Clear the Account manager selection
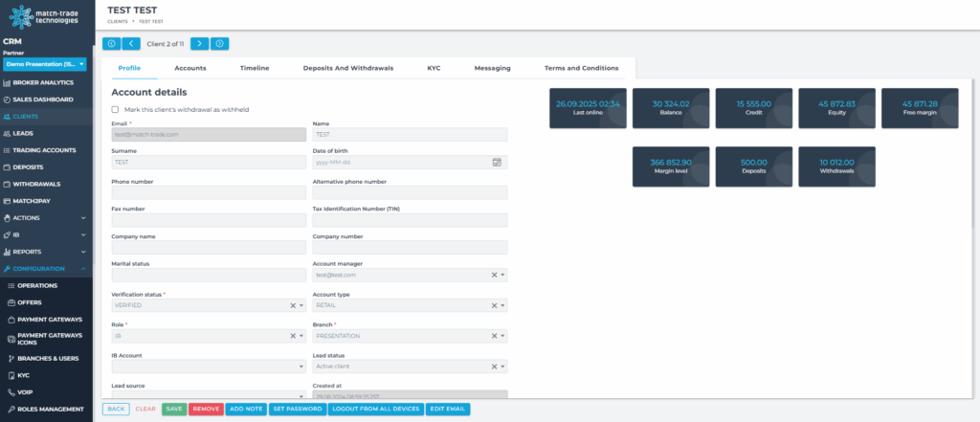 pos(494,275)
